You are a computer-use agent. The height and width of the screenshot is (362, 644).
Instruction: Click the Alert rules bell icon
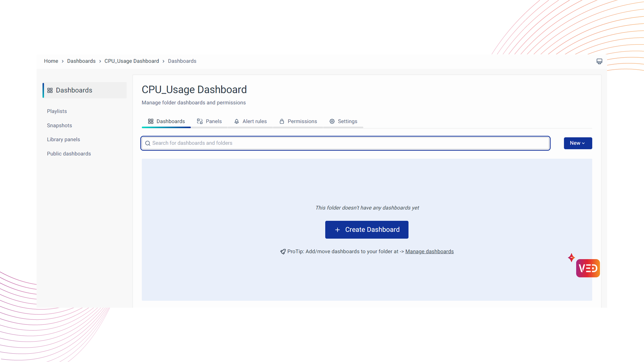237,121
